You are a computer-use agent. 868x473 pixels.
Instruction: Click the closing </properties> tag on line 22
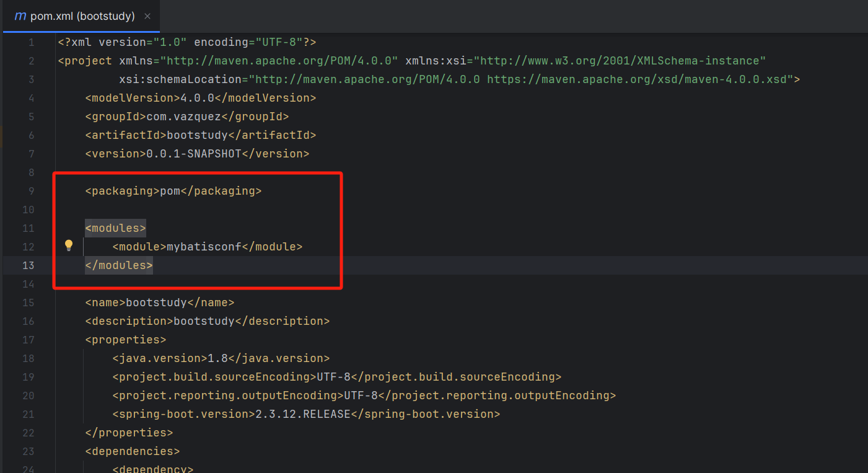point(129,433)
